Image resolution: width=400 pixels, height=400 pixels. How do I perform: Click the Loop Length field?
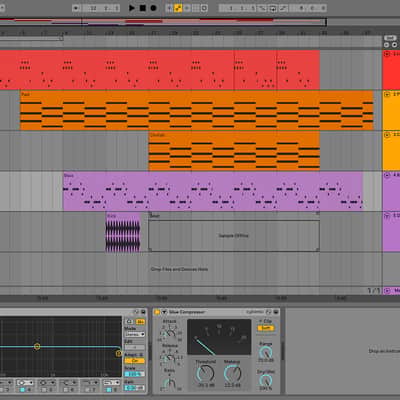click(x=308, y=8)
